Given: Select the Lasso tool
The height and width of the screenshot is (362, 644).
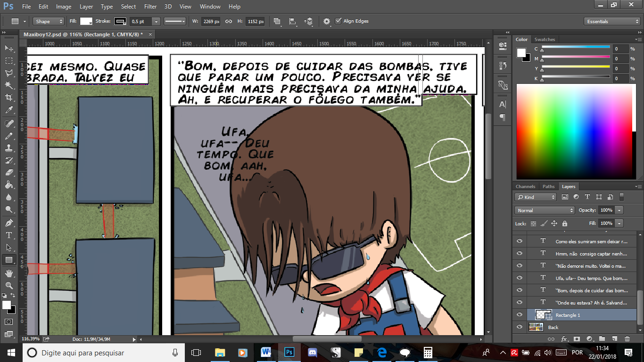Looking at the screenshot, I should point(9,73).
